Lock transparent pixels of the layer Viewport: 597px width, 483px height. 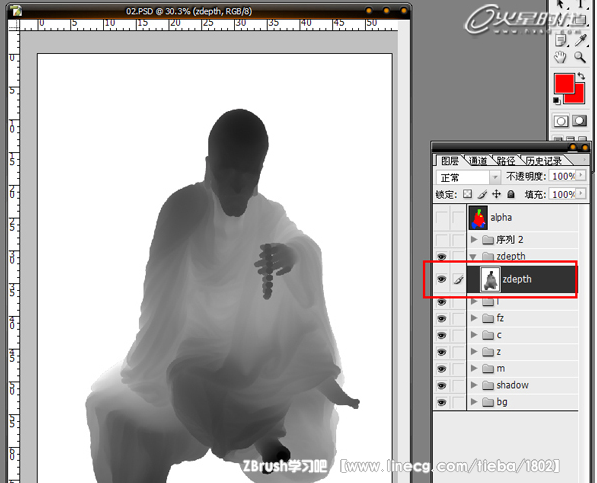(468, 194)
